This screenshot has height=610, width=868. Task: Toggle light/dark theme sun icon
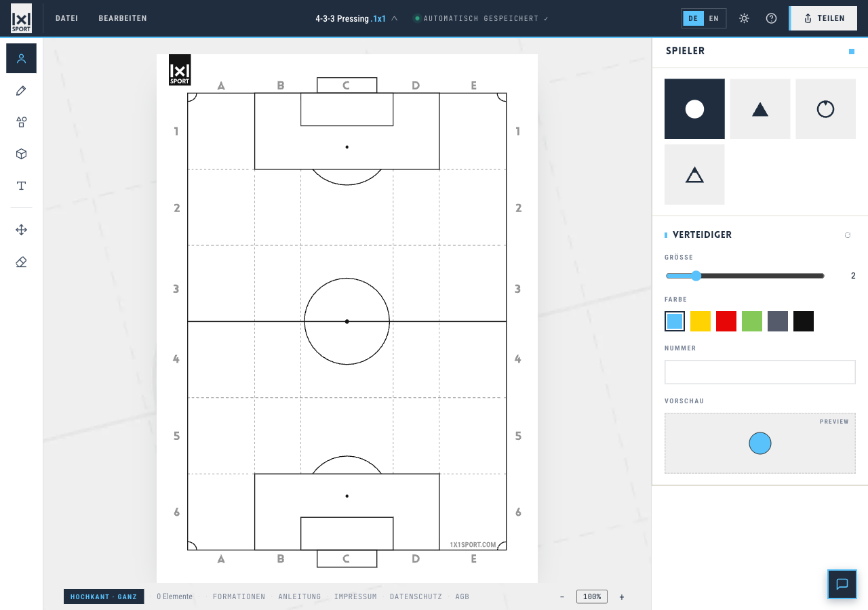tap(744, 18)
